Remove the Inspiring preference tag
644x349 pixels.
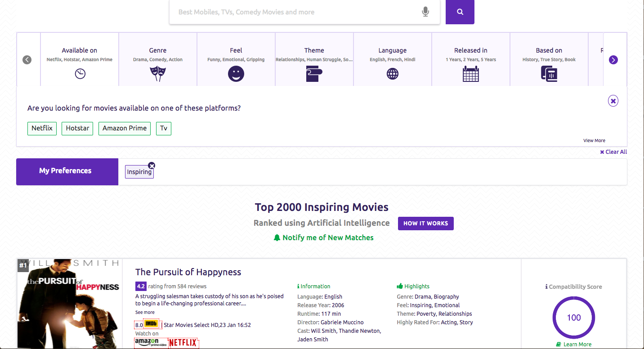point(152,166)
